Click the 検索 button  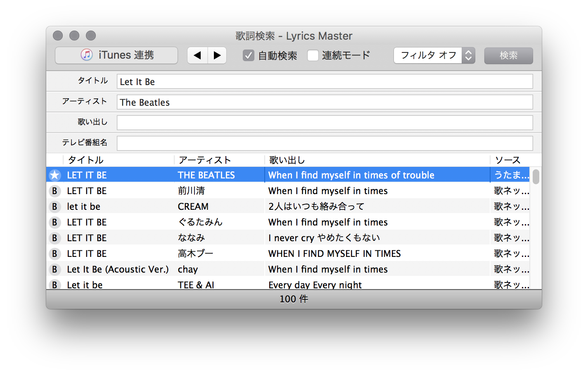[x=508, y=55]
